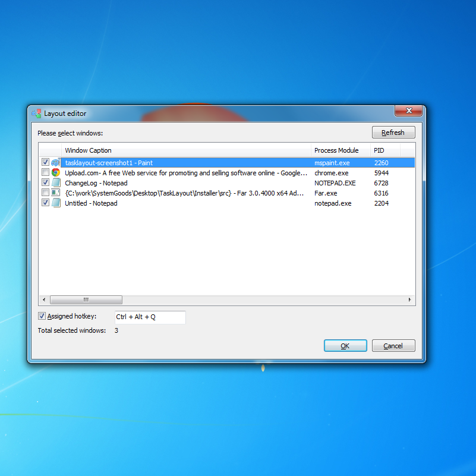Click the PID value 2204
Viewport: 476px width, 476px height.
382,203
